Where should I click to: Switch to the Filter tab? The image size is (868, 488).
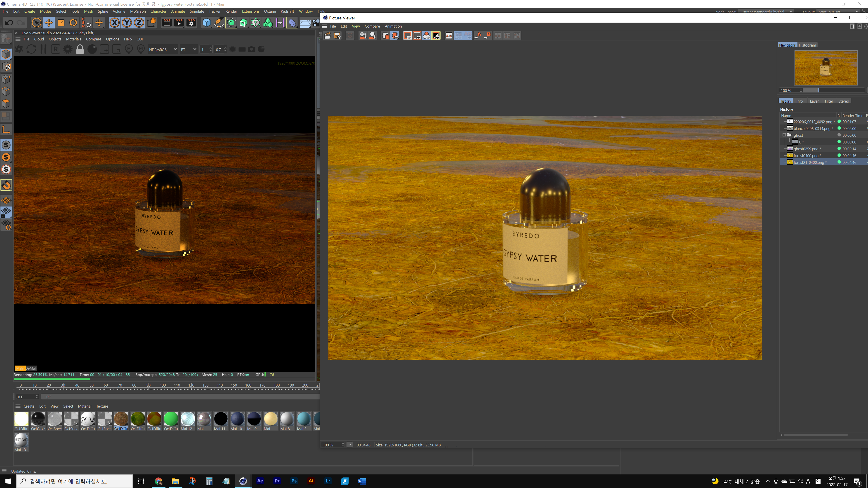(829, 101)
